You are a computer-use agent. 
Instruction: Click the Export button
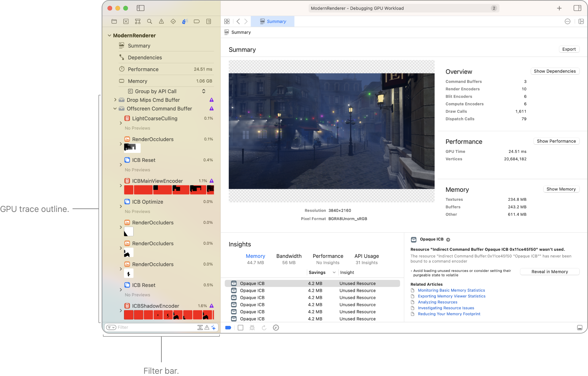coord(569,49)
